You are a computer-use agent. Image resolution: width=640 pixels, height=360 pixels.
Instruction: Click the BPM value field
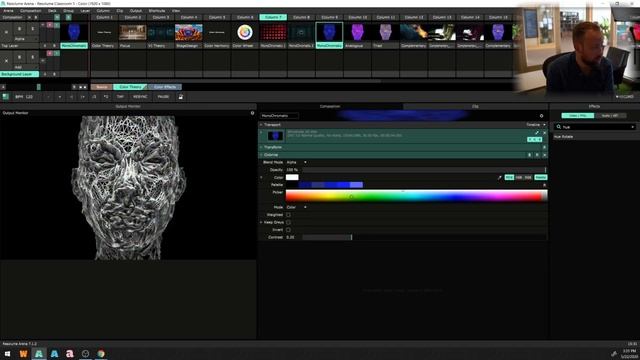coord(29,97)
